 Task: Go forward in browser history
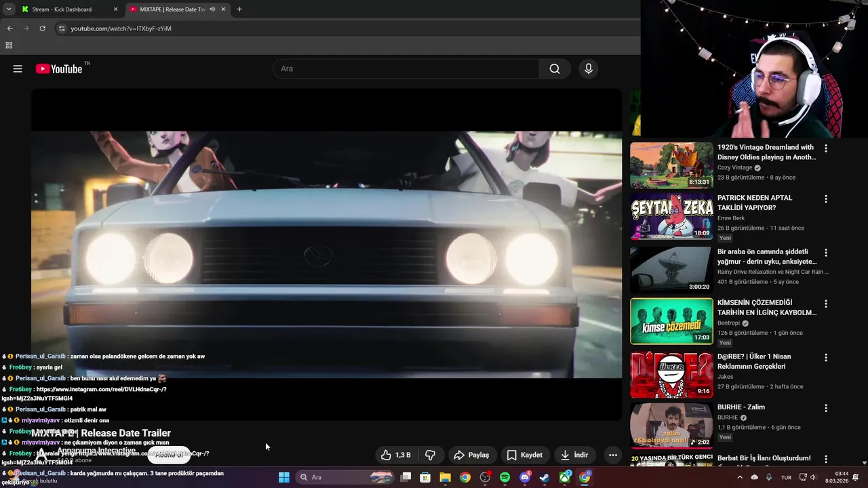[26, 28]
